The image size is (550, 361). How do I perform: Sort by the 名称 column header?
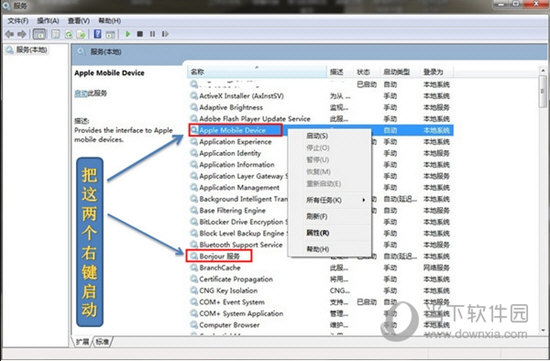[x=257, y=72]
